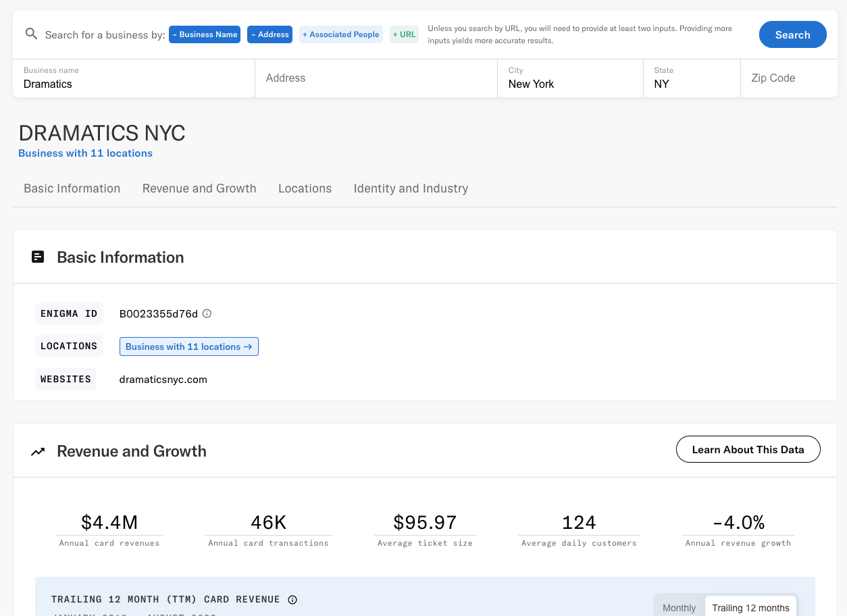Click the Basic Information card icon
The height and width of the screenshot is (616, 847).
tap(37, 257)
